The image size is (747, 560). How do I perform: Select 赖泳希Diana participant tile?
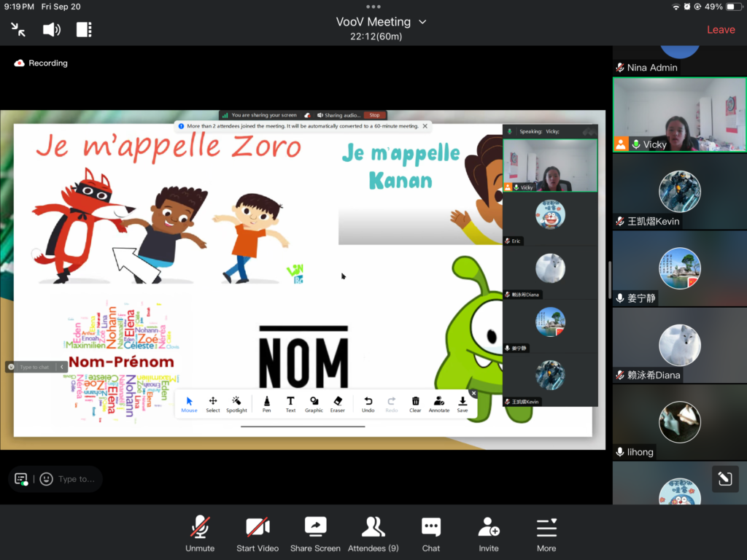[679, 345]
